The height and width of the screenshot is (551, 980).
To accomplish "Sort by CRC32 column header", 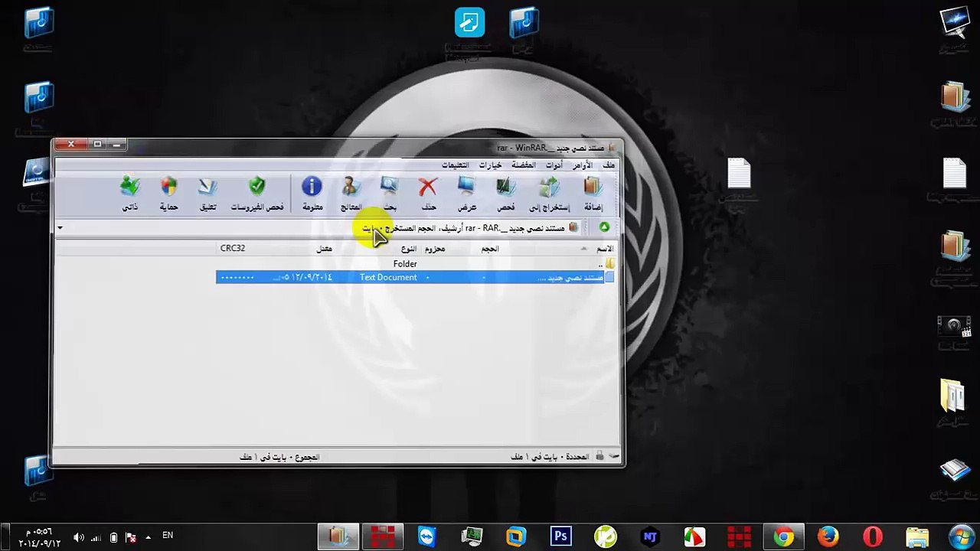I will tap(233, 249).
